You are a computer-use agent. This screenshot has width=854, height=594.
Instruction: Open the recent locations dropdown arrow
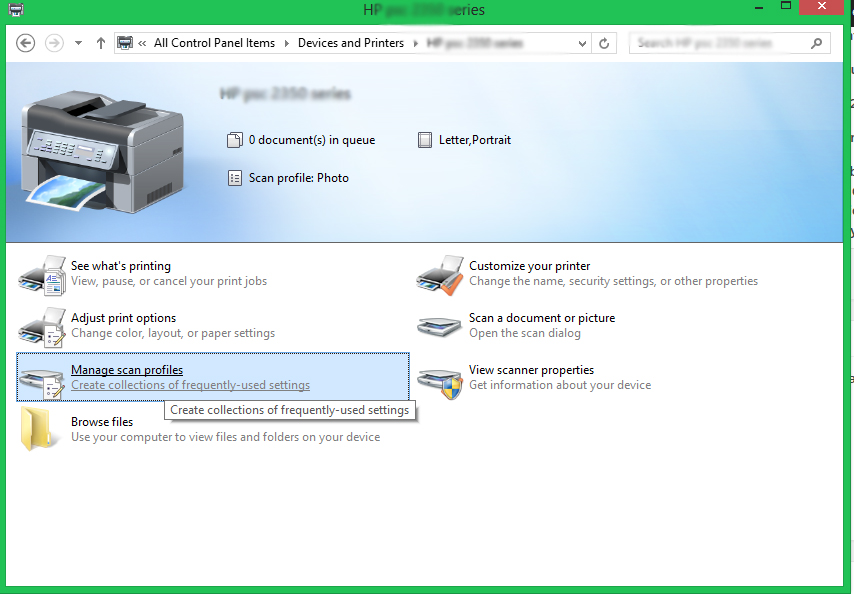tap(78, 43)
